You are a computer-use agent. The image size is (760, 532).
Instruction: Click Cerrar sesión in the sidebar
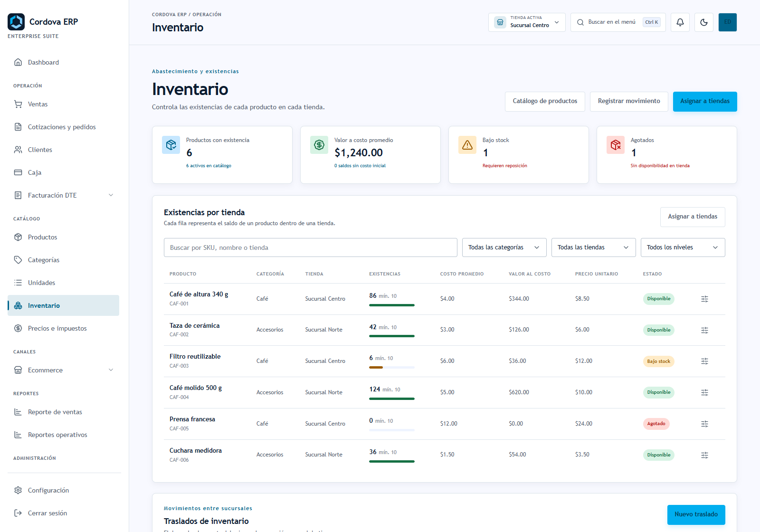coord(63,513)
